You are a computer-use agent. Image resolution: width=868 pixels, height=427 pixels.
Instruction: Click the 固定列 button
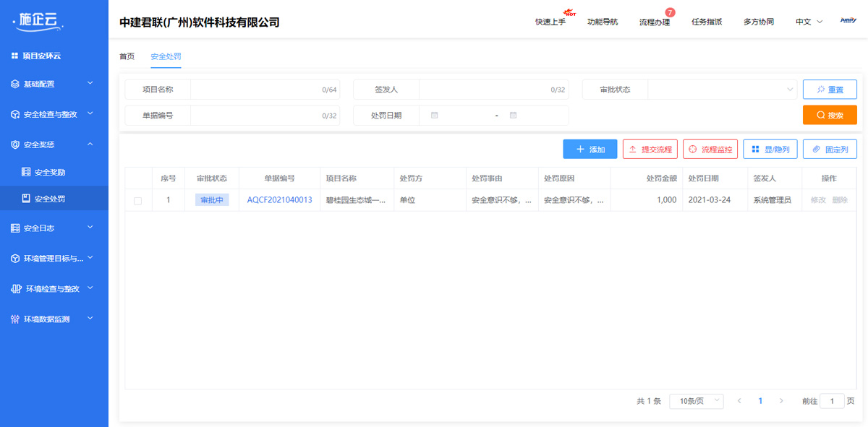click(830, 150)
